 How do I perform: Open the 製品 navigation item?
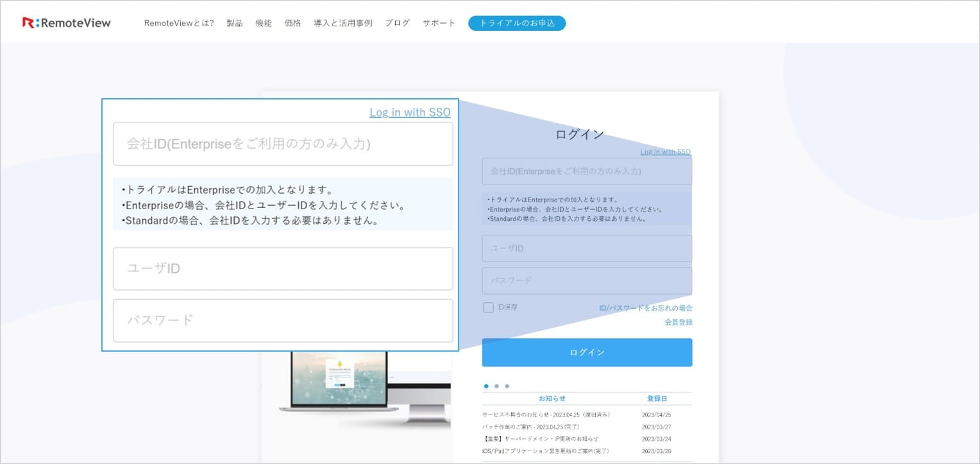click(x=235, y=23)
